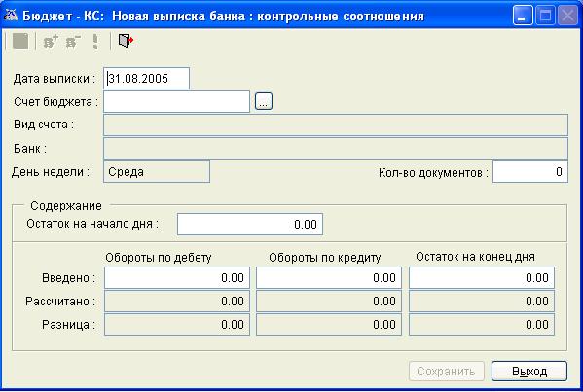Select the Остаток на начало дня field
This screenshot has height=392, width=583.
pos(250,224)
